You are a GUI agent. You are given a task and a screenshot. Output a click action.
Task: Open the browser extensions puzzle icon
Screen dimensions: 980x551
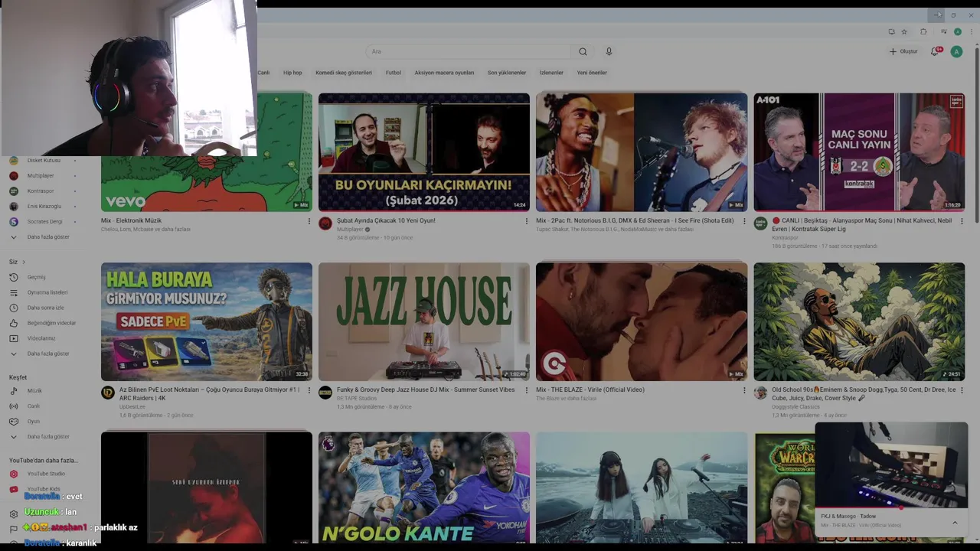[x=923, y=31]
